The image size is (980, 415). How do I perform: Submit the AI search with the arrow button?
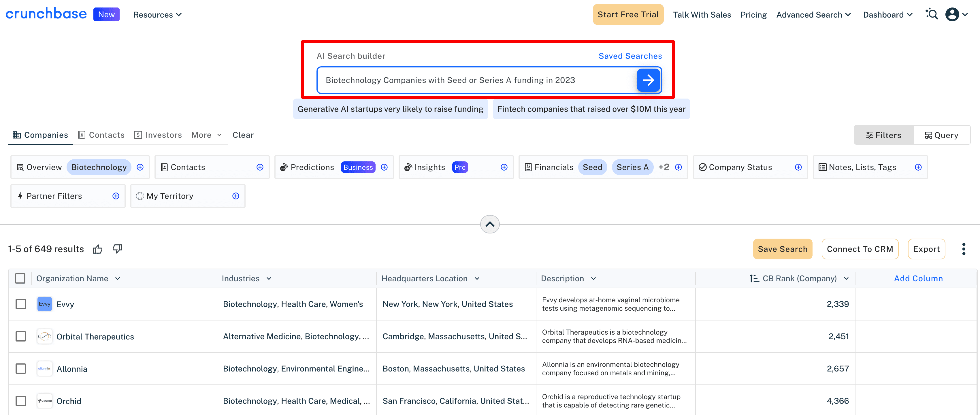tap(648, 80)
